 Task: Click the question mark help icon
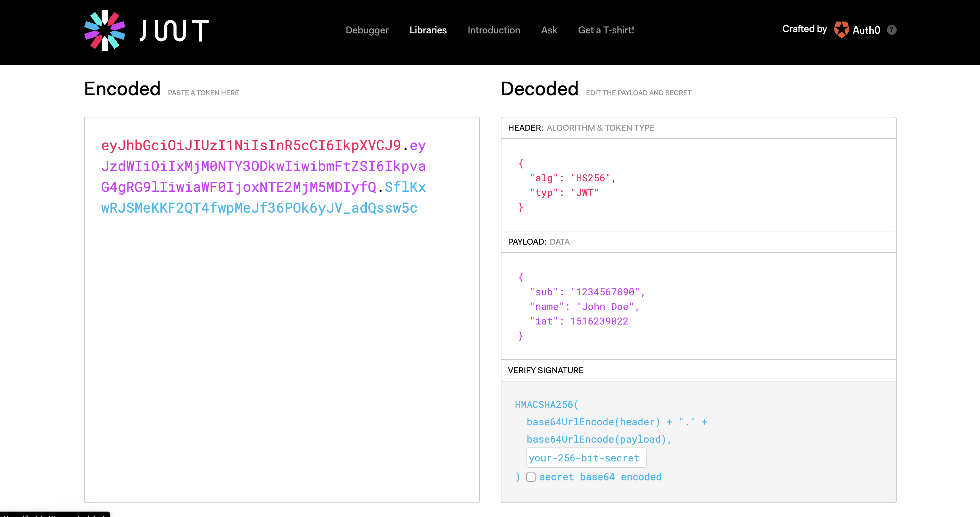pos(891,30)
